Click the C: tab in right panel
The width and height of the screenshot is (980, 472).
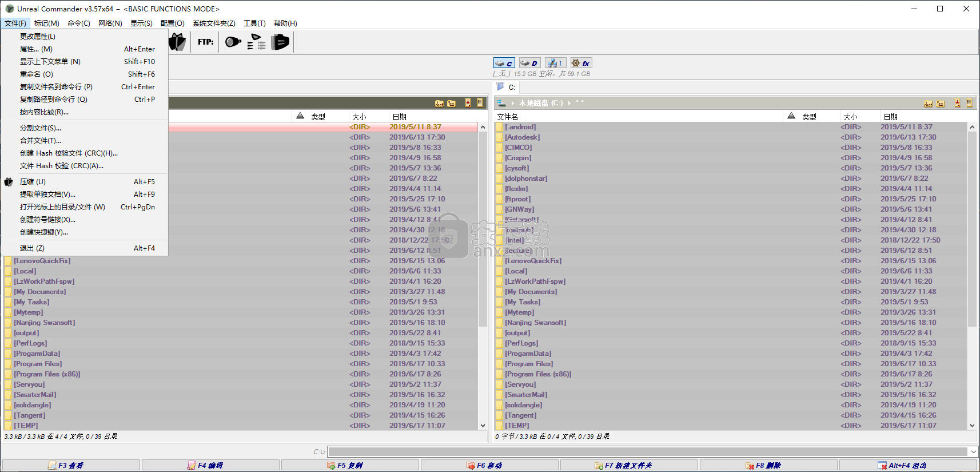(x=506, y=87)
